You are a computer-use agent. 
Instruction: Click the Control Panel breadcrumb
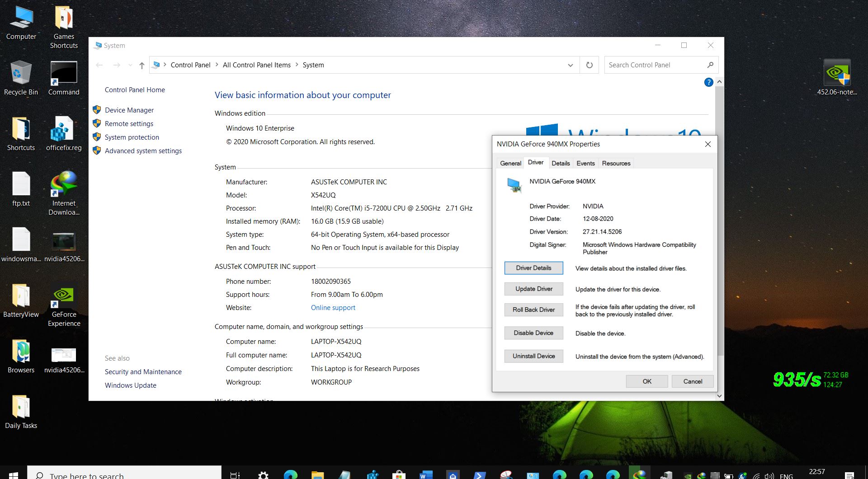pyautogui.click(x=190, y=65)
